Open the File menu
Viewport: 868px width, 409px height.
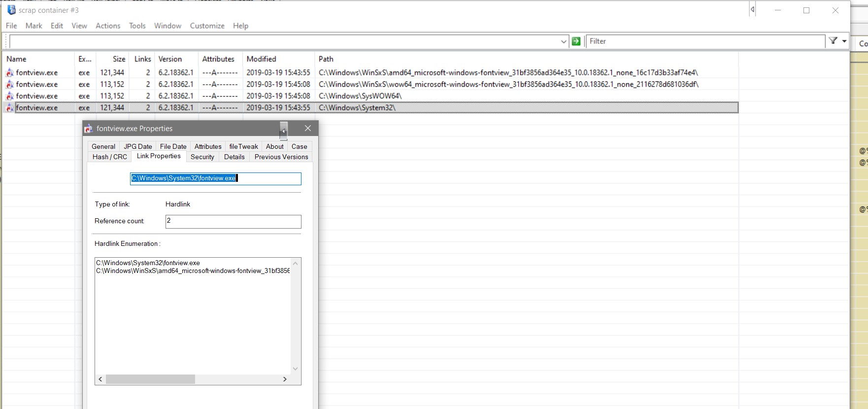(11, 26)
